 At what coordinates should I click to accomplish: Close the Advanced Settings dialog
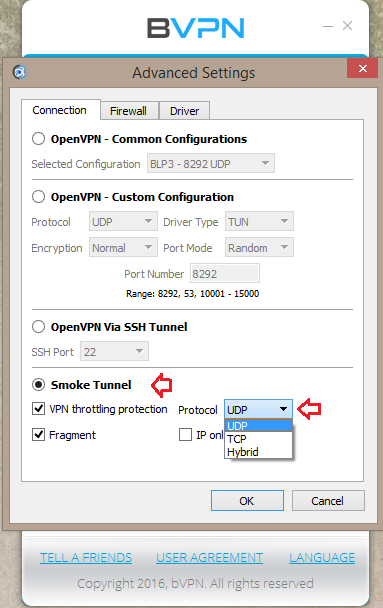point(362,69)
